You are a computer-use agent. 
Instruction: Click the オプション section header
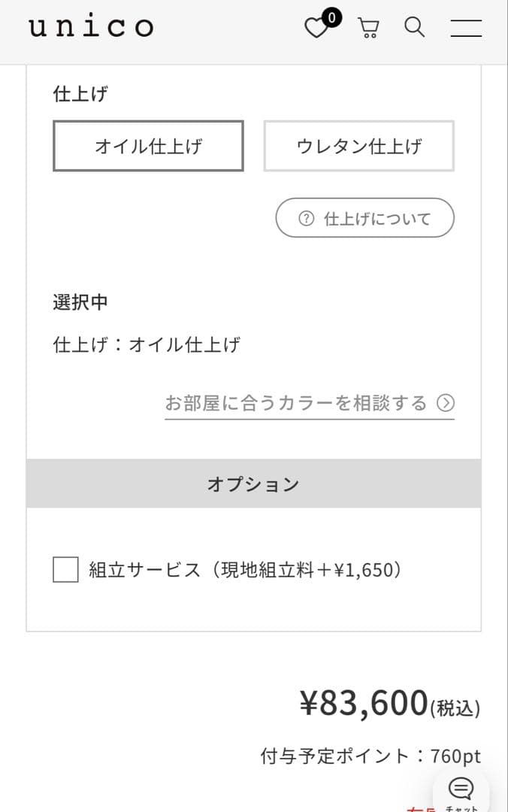[253, 484]
